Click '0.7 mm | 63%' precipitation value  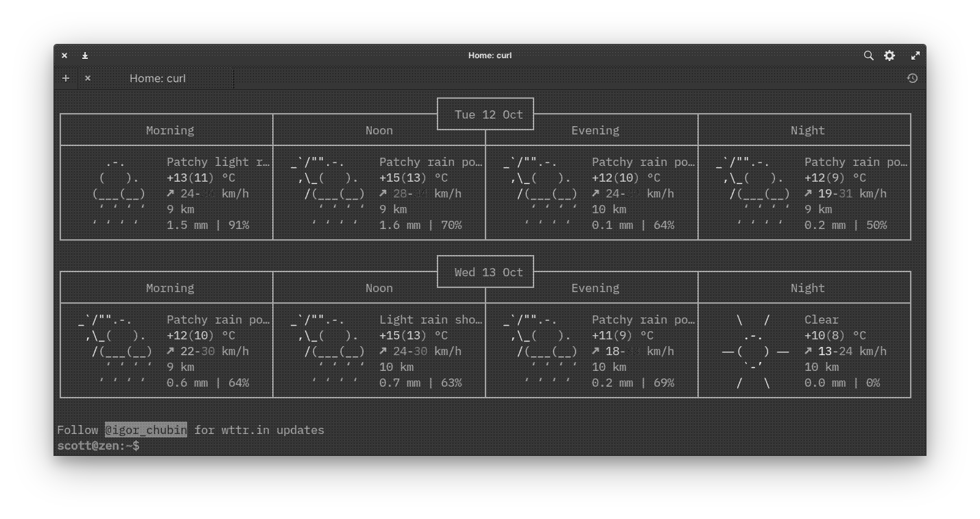click(x=420, y=383)
